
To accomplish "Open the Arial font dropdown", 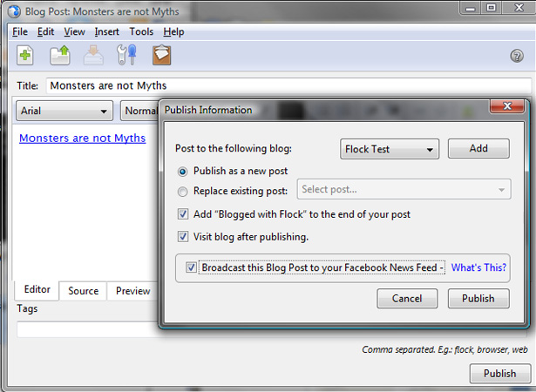I will coord(64,111).
